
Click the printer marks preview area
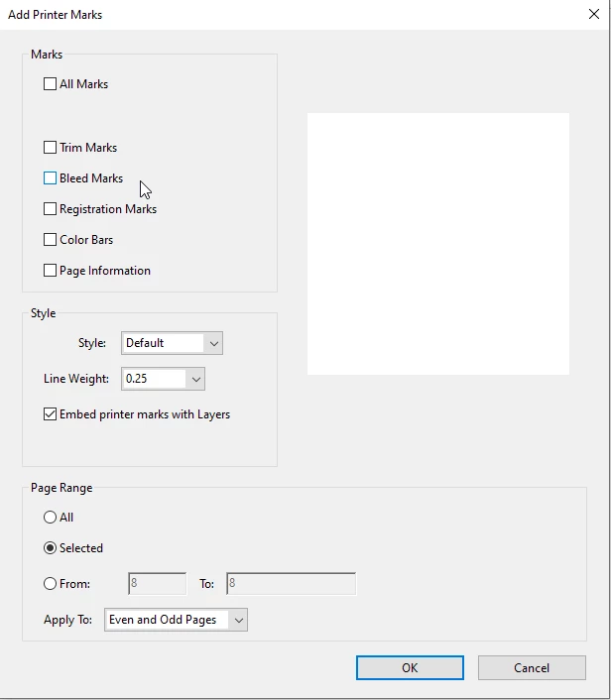click(x=438, y=244)
